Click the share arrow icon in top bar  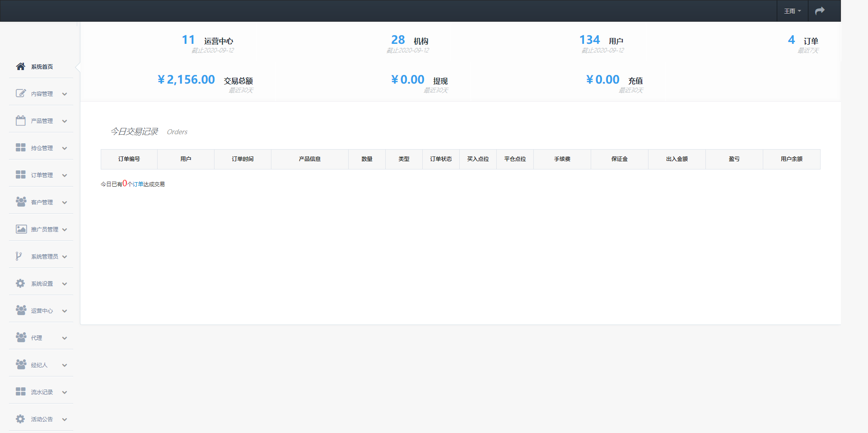(x=820, y=11)
